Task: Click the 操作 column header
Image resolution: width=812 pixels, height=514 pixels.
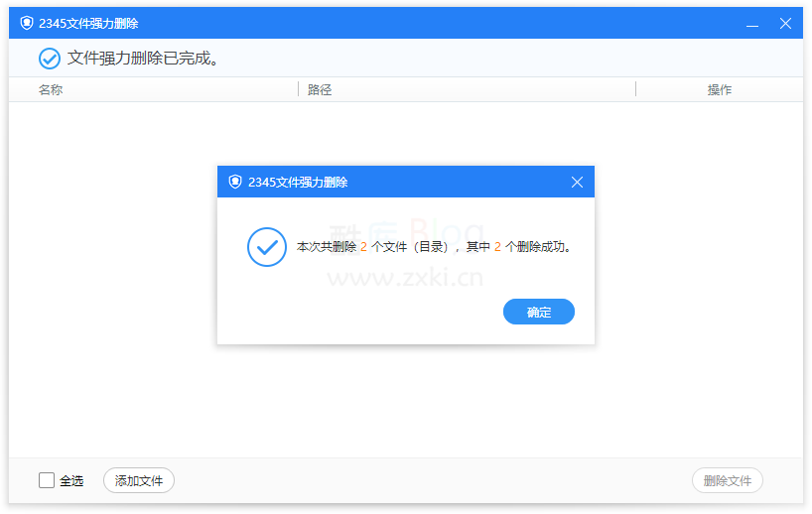Action: (720, 89)
